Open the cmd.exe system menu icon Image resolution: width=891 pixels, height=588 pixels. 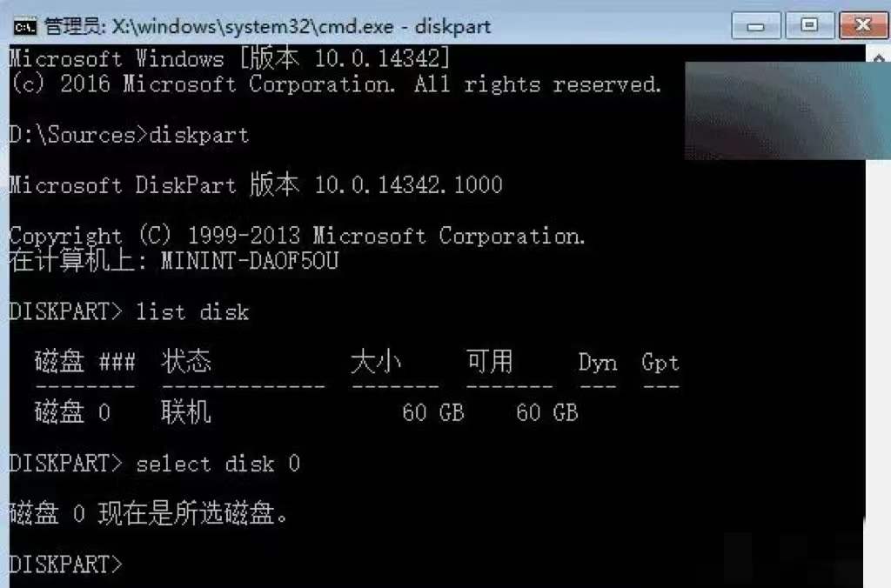[24, 26]
